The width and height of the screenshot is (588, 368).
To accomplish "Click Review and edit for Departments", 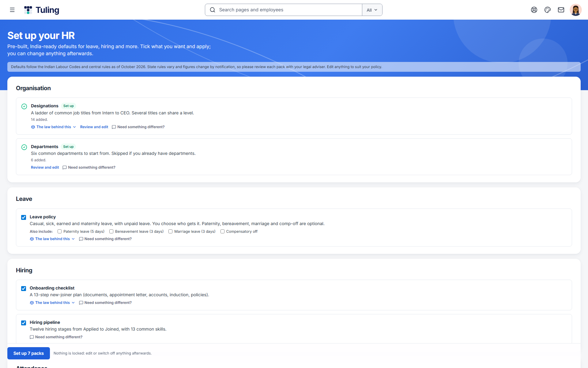I will tap(45, 167).
